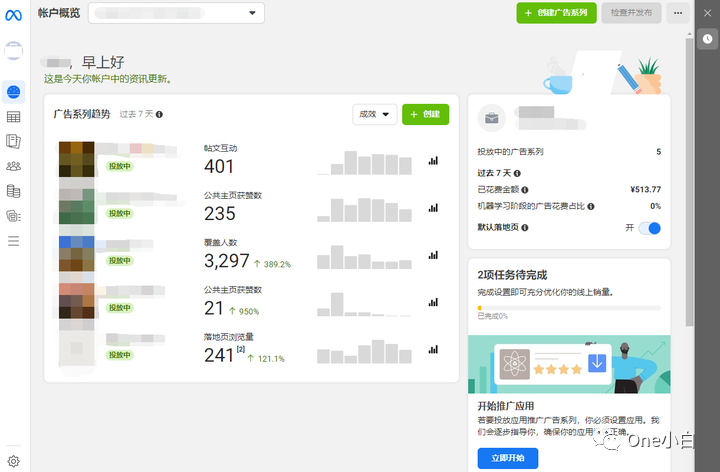Click the [2] footnote beside 241
Screen dimensions: 720x472
241,349
